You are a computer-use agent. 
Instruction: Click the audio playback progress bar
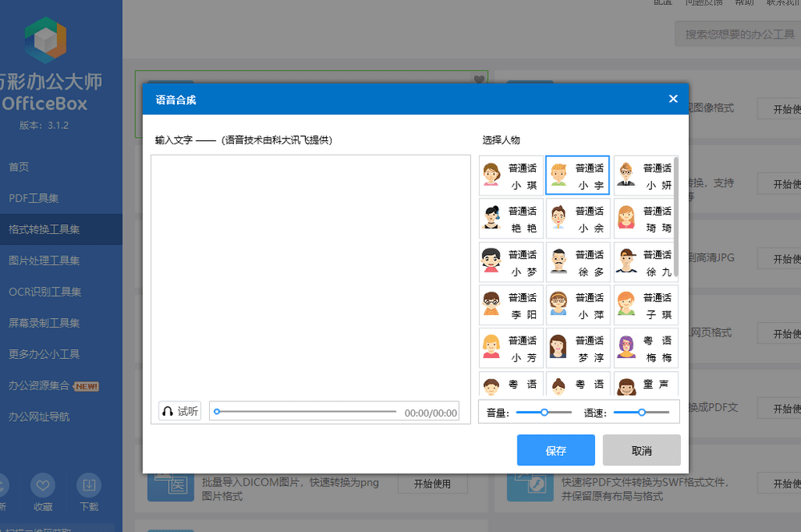(306, 412)
